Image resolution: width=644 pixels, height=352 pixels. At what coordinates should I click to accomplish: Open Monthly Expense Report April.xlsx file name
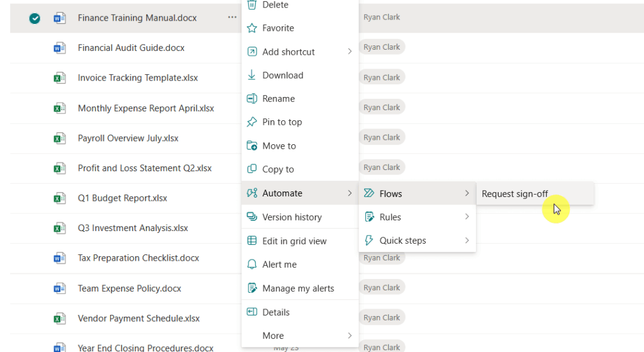(x=146, y=108)
